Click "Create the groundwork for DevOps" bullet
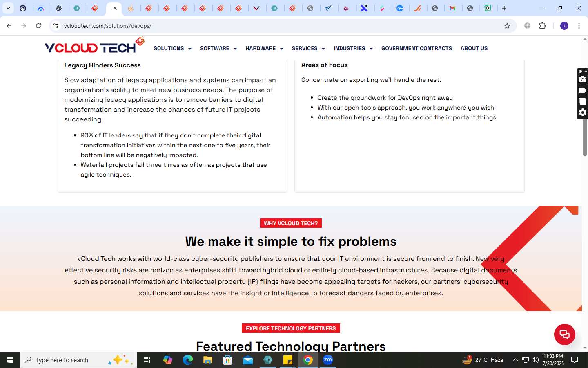 coord(385,98)
